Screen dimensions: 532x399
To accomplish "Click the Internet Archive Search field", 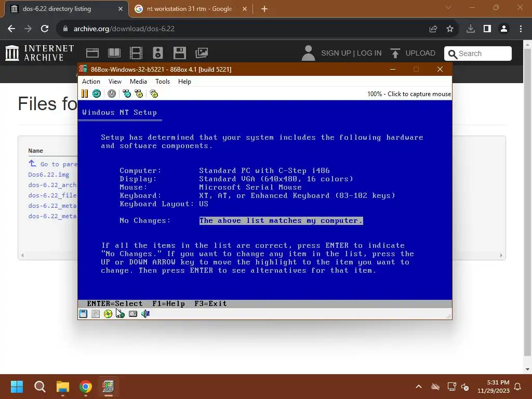I will pyautogui.click(x=478, y=54).
